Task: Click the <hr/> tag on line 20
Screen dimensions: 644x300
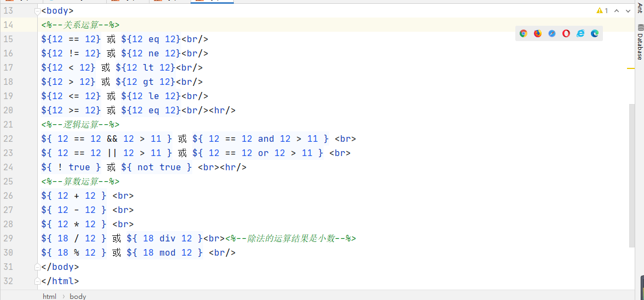Action: point(222,111)
